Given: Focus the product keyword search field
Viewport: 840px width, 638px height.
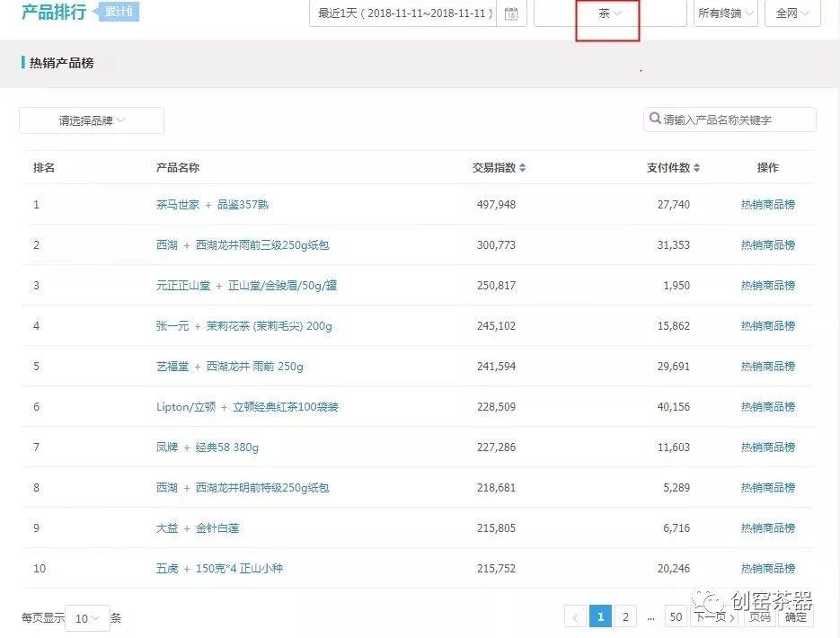Looking at the screenshot, I should [x=729, y=120].
